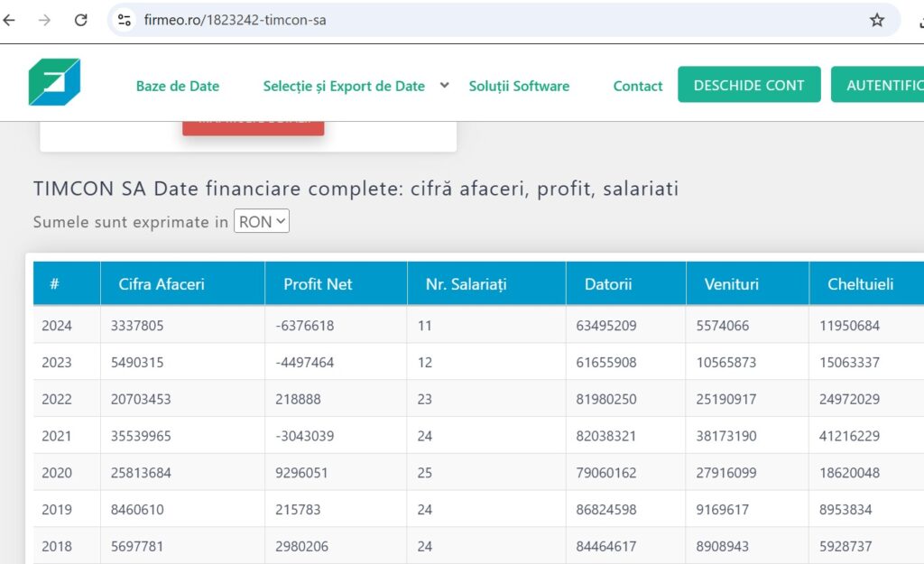924x564 pixels.
Task: Expand Selecție și Export de Date chevron
Action: pyautogui.click(x=444, y=86)
